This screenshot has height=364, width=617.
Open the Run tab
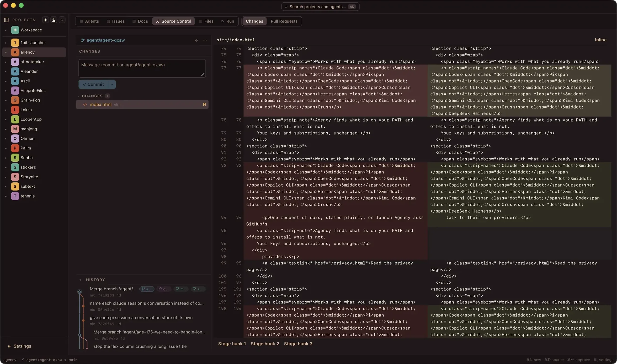pyautogui.click(x=227, y=21)
